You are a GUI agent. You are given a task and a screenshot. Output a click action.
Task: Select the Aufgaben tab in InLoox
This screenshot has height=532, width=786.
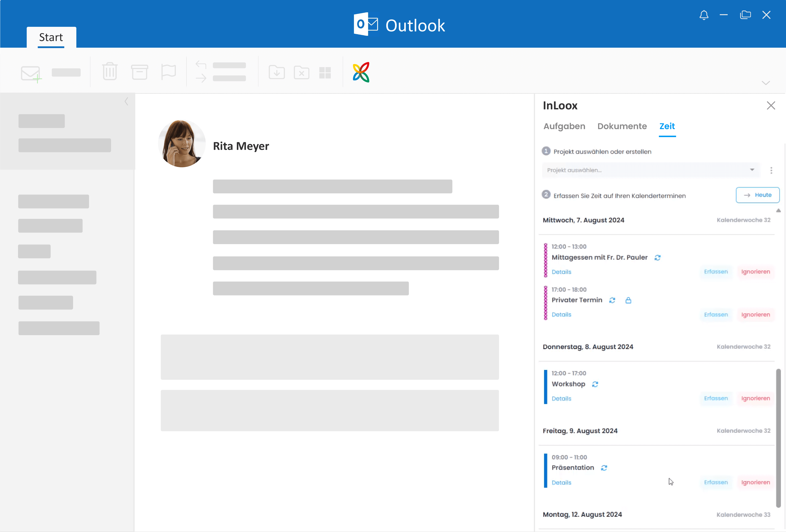pos(564,126)
